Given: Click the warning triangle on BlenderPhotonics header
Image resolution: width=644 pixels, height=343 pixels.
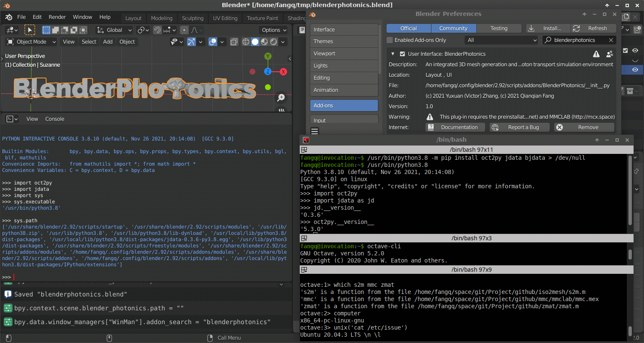Looking at the screenshot, I should (596, 54).
